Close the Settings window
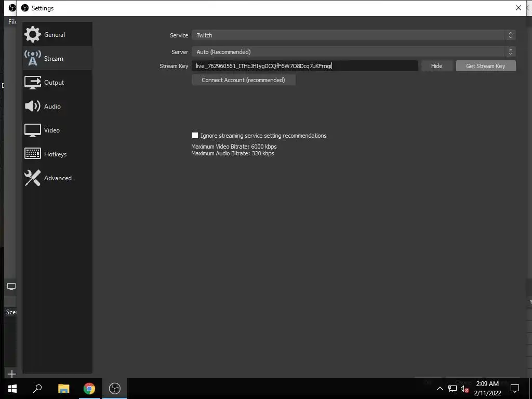 [518, 8]
